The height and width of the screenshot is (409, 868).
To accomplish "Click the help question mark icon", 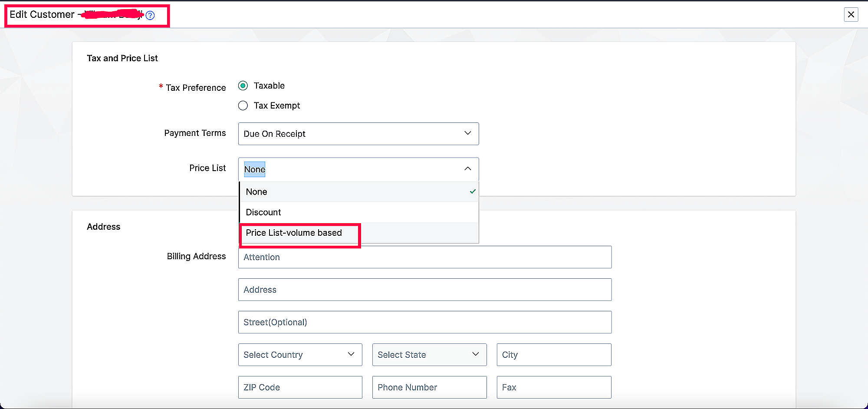I will pos(150,16).
